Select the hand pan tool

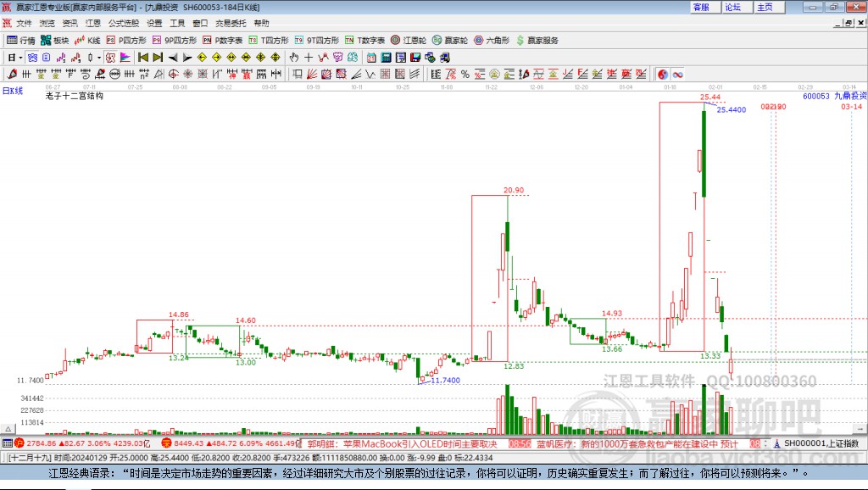coord(294,58)
